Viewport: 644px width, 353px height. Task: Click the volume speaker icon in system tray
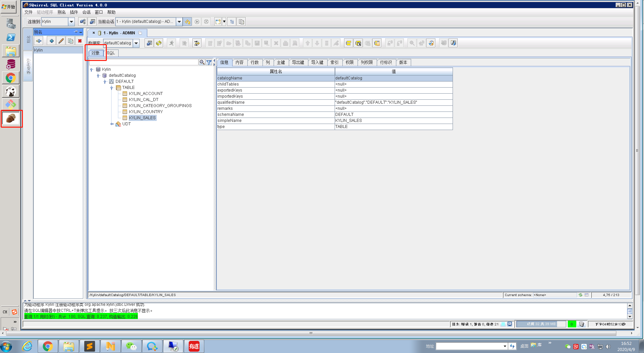pyautogui.click(x=608, y=346)
